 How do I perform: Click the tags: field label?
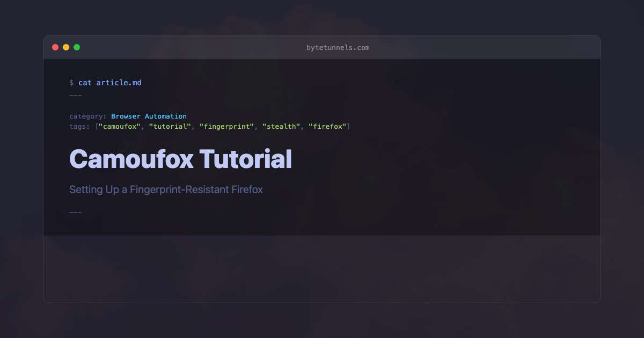(x=79, y=126)
